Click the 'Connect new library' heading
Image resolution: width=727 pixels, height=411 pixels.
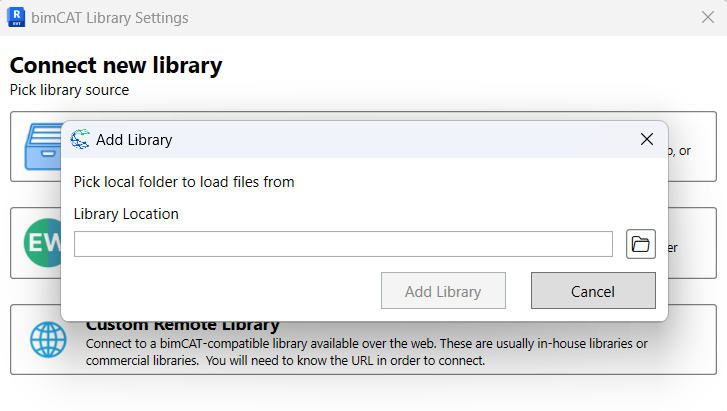tap(116, 66)
